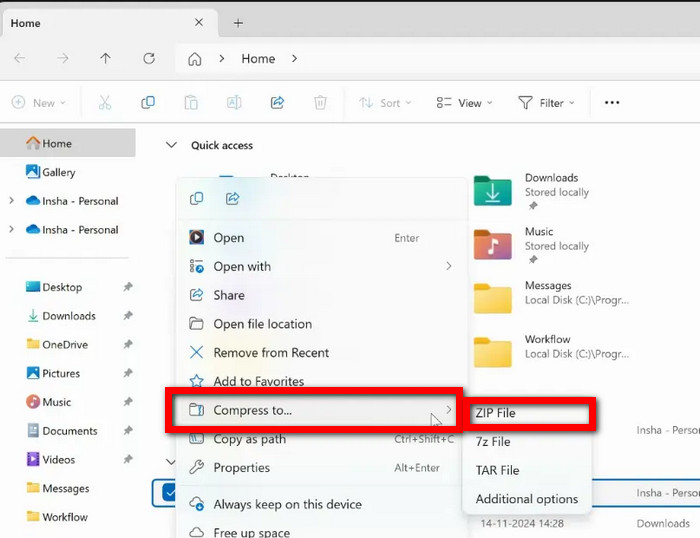The height and width of the screenshot is (538, 700).
Task: Choose TAR File in submenu
Action: (x=528, y=470)
